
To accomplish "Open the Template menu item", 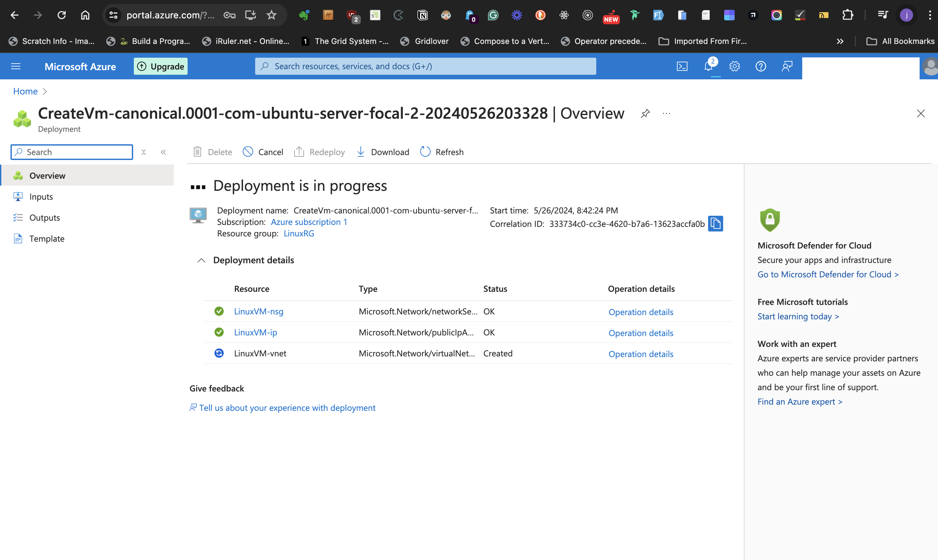I will click(x=47, y=238).
